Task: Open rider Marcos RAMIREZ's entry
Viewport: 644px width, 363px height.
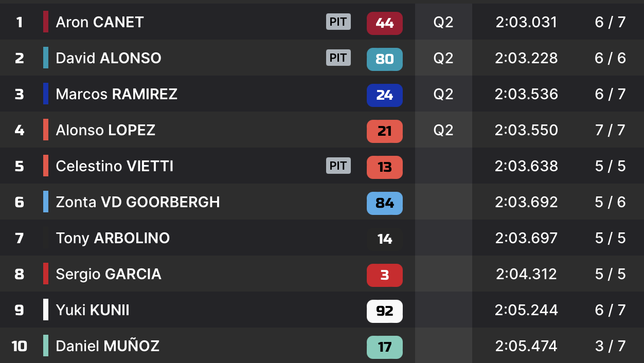Action: coord(117,94)
